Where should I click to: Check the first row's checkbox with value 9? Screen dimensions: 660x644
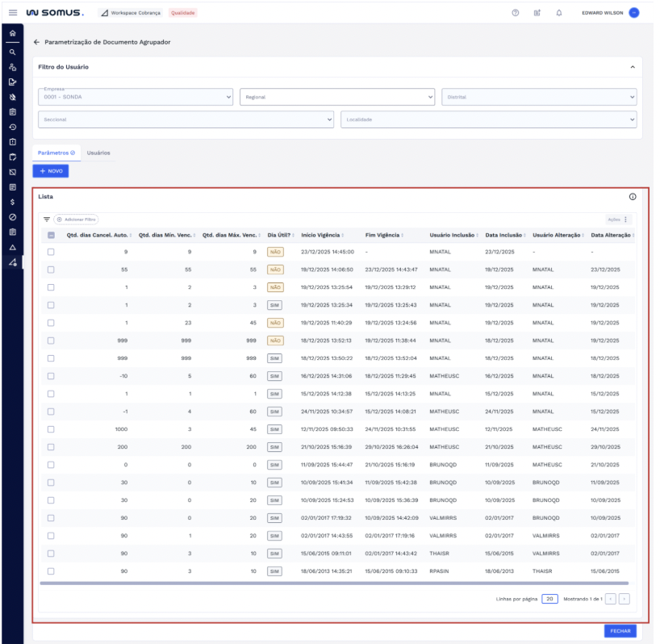click(x=51, y=252)
